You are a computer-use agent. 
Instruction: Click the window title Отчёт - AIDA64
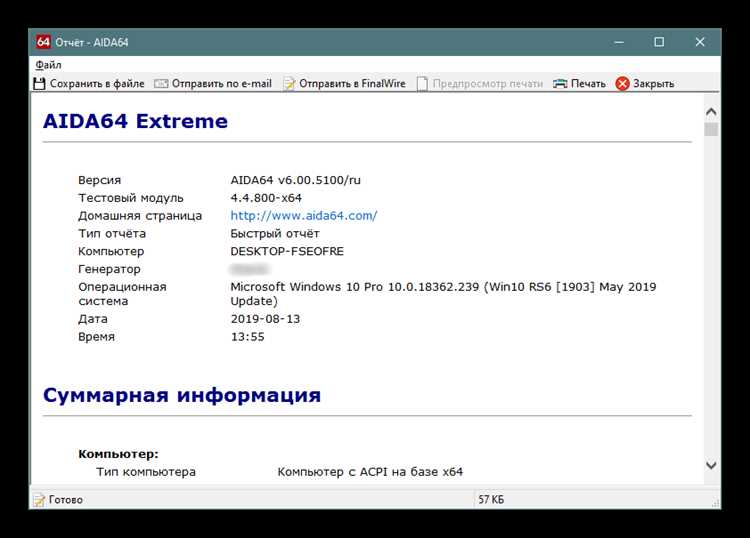click(91, 42)
